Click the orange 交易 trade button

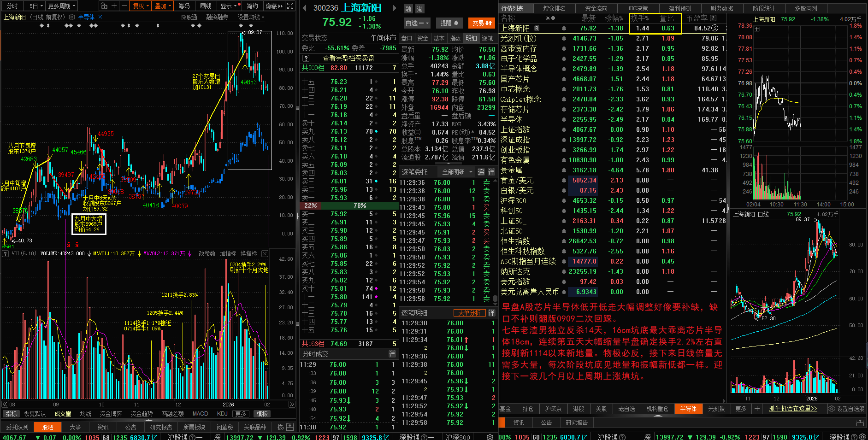pyautogui.click(x=482, y=23)
